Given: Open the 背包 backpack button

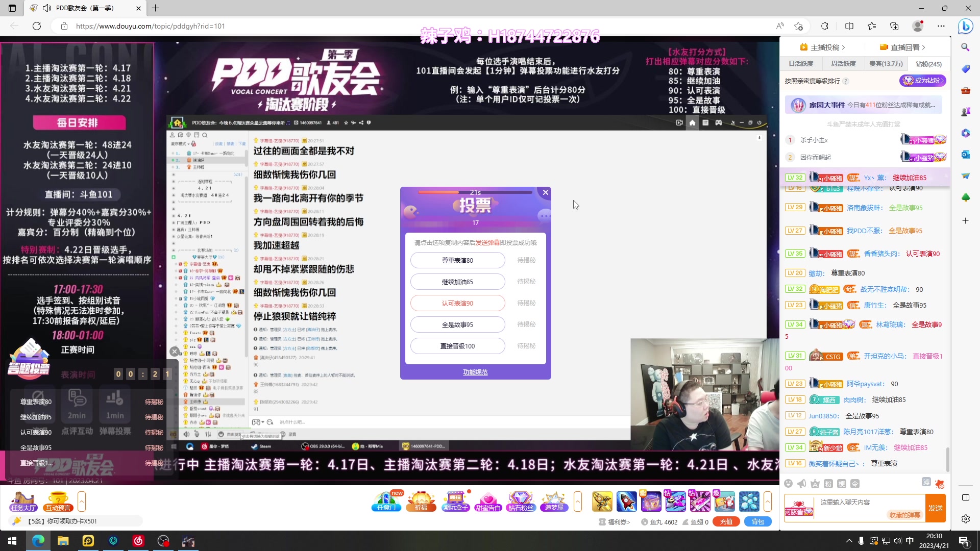Looking at the screenshot, I should point(758,522).
